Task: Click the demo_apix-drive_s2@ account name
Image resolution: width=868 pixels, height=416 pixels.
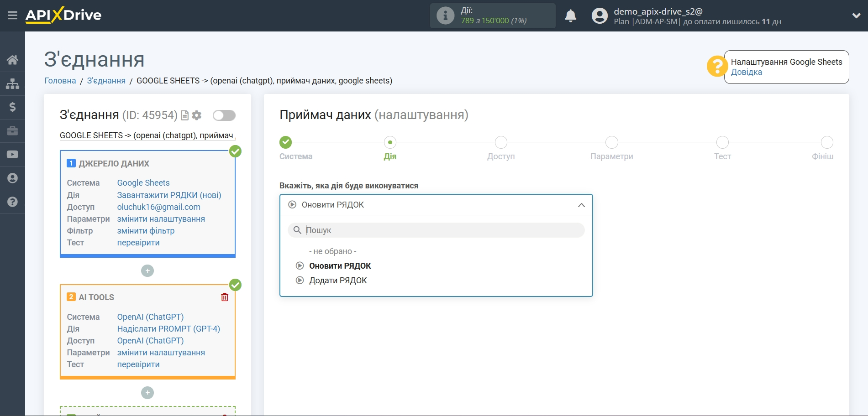Action: pyautogui.click(x=658, y=11)
